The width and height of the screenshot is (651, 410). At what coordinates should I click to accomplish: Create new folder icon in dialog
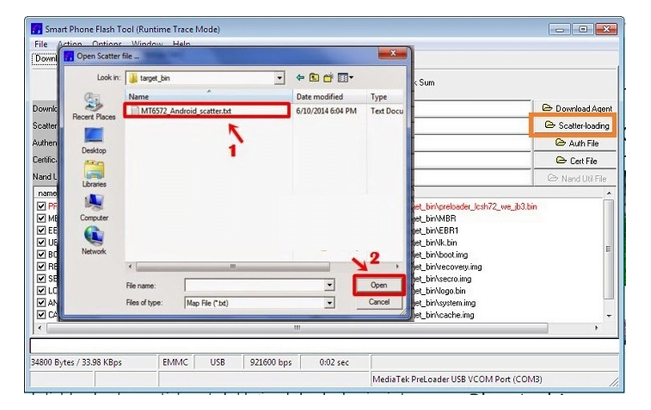tap(328, 78)
